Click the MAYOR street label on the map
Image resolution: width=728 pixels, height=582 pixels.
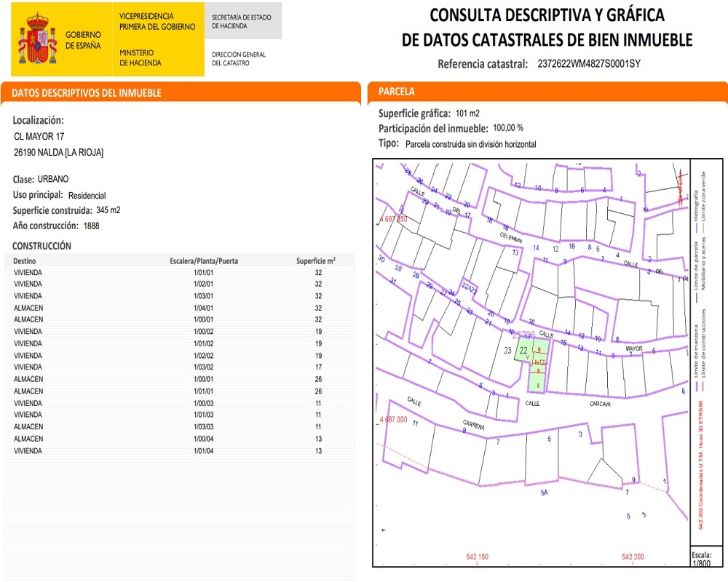(634, 348)
